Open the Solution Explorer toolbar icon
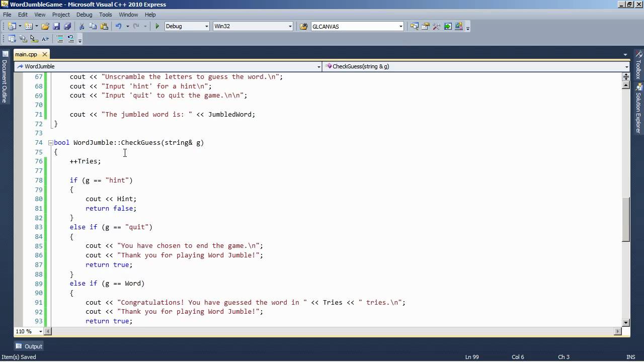Image resolution: width=644 pixels, height=362 pixels. 415,26
